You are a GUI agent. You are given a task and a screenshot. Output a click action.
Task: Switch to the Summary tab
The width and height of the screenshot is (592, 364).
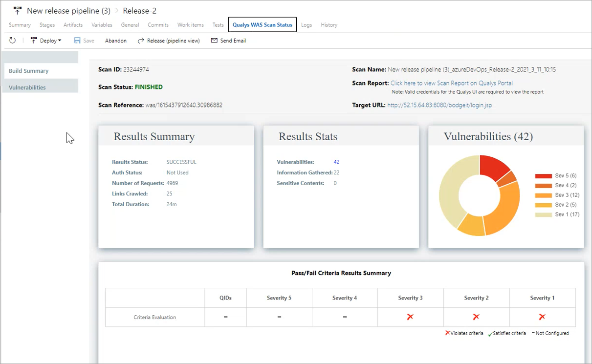tap(20, 25)
